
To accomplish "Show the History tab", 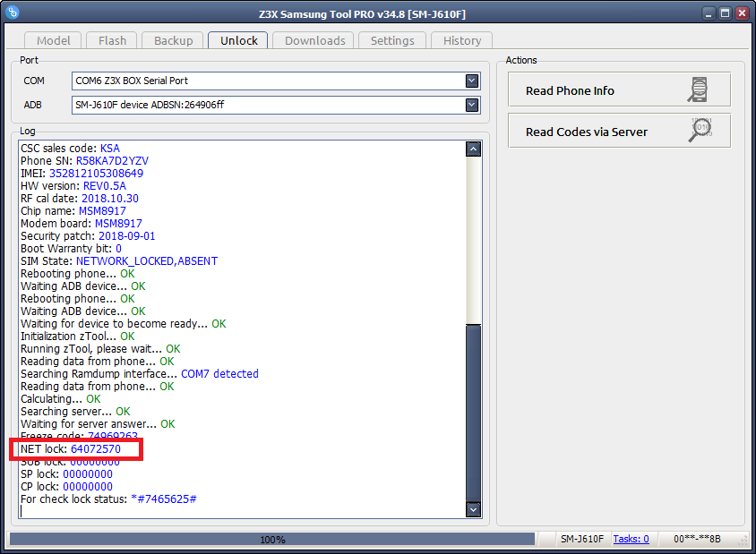I will point(462,40).
